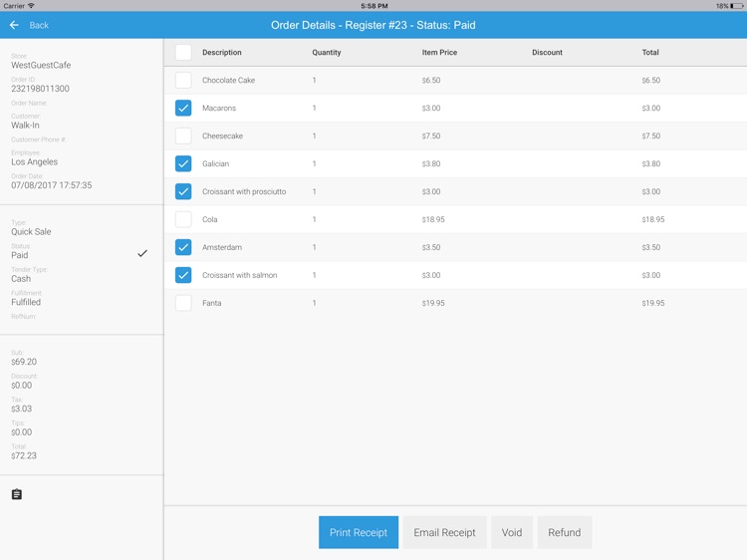Uncheck the Galician checkbox

pos(183,163)
